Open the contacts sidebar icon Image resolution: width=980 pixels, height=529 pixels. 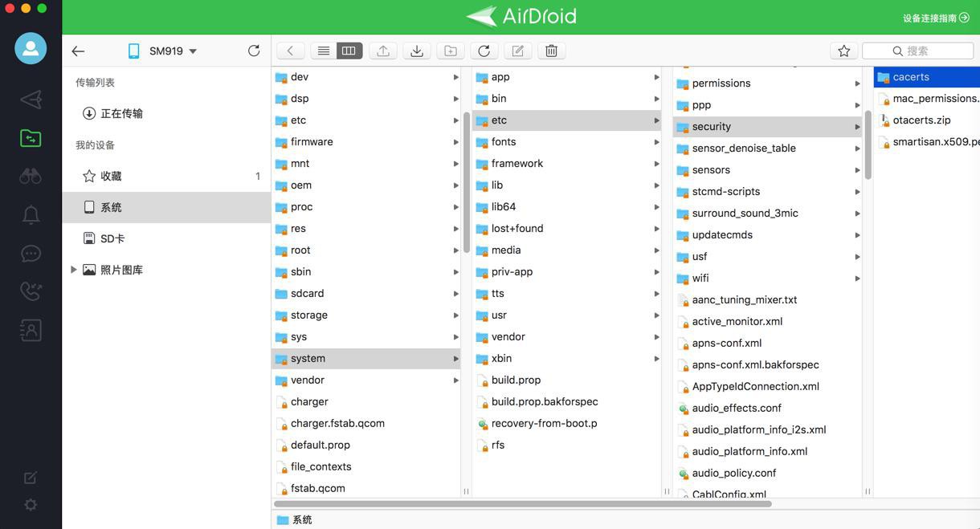coord(31,329)
